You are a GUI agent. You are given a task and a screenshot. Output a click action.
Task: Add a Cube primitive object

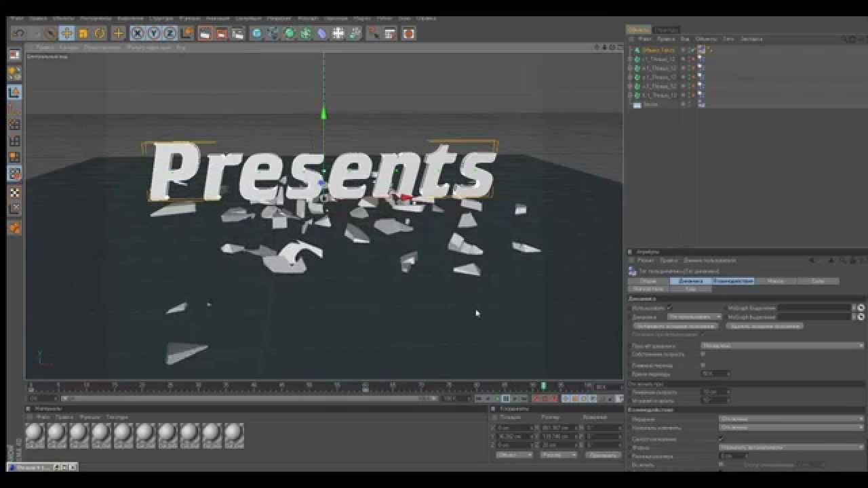257,33
